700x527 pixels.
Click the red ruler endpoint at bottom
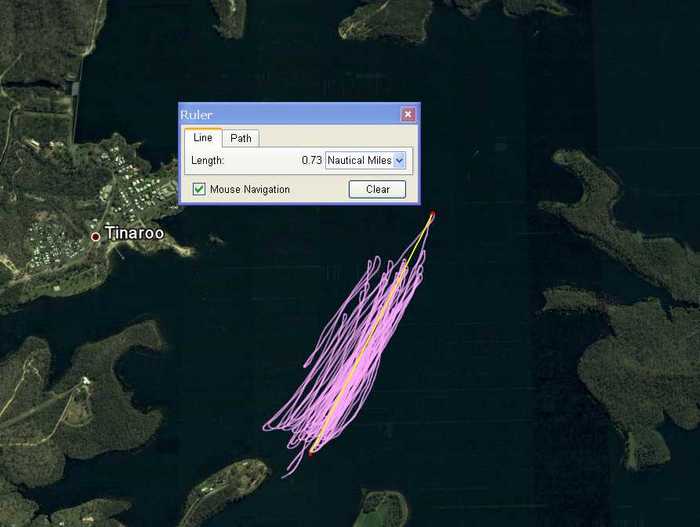[311, 453]
